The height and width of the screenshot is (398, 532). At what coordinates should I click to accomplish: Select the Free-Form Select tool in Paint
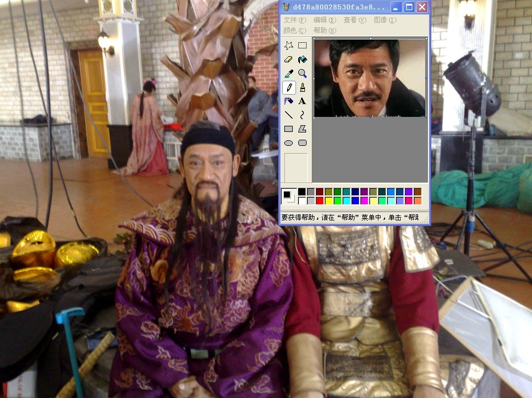(289, 45)
